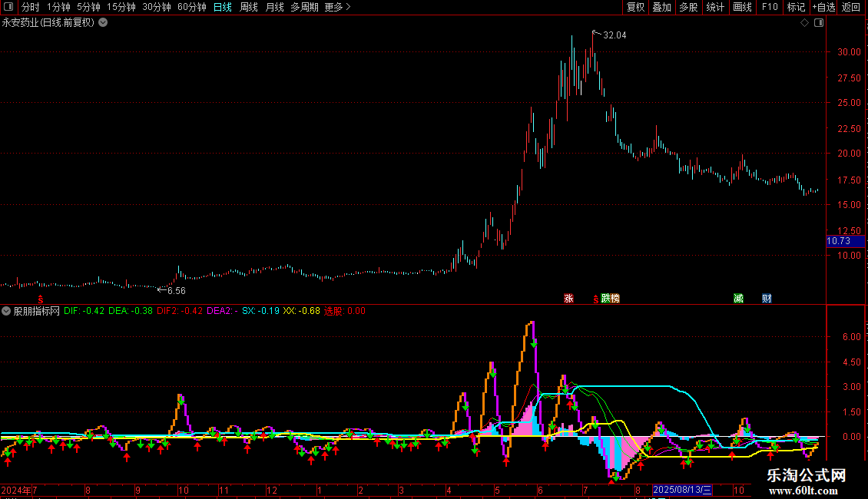Click the 32.04 high price label
Image resolution: width=868 pixels, height=499 pixels.
[x=615, y=35]
